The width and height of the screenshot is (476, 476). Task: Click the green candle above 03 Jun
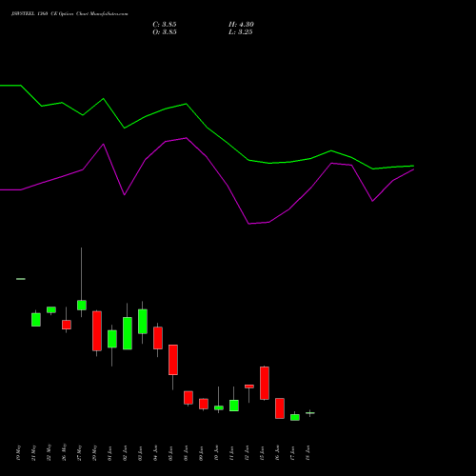[x=143, y=322]
